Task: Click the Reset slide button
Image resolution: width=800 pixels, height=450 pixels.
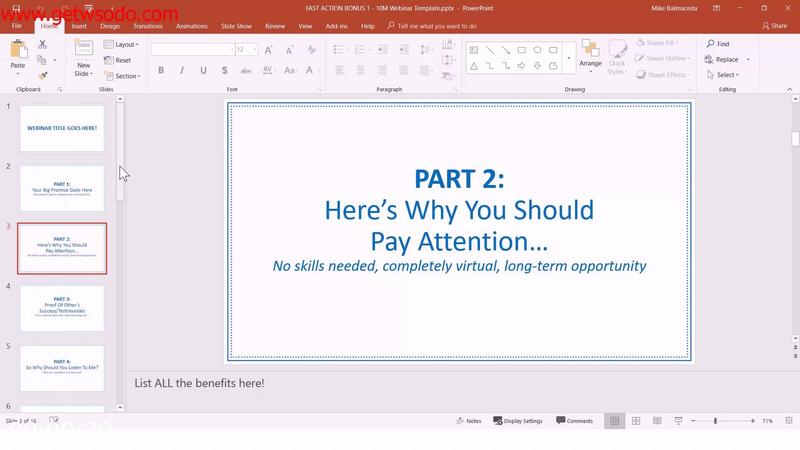Action: 117,60
